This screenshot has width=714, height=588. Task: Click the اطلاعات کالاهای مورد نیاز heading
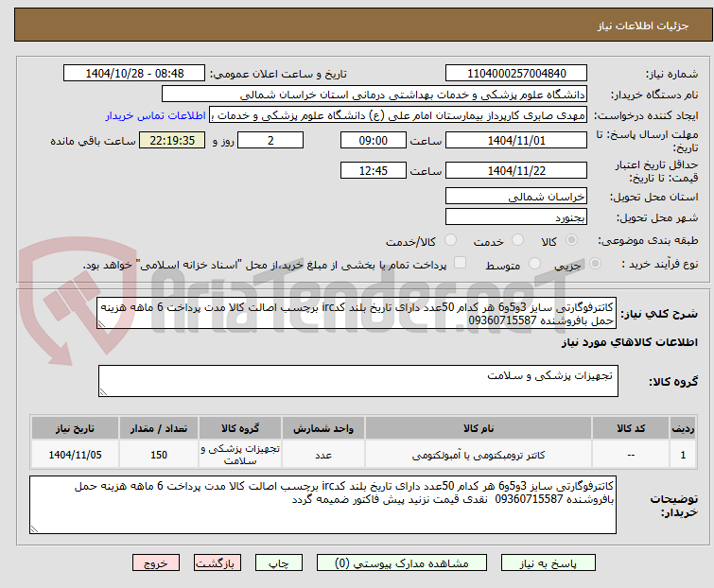pyautogui.click(x=629, y=342)
